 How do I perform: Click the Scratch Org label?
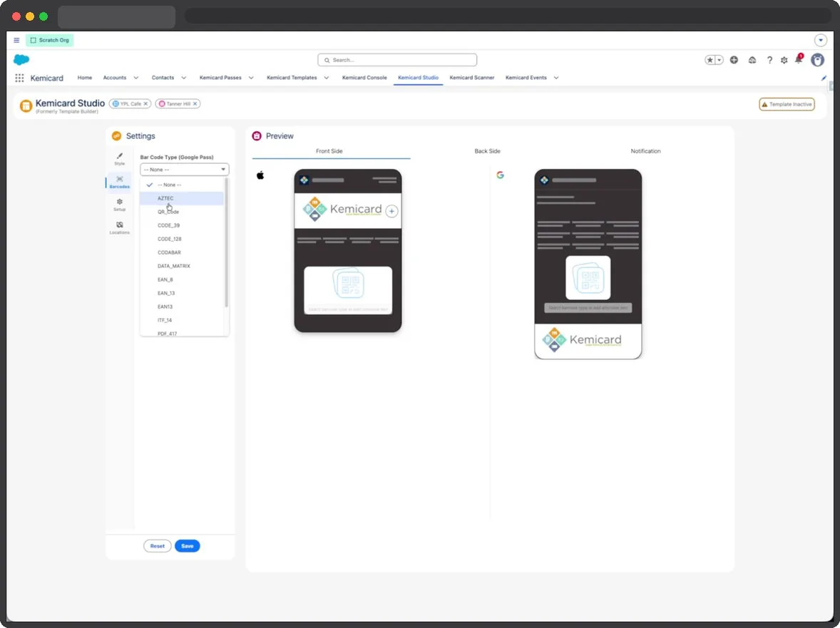coord(50,40)
